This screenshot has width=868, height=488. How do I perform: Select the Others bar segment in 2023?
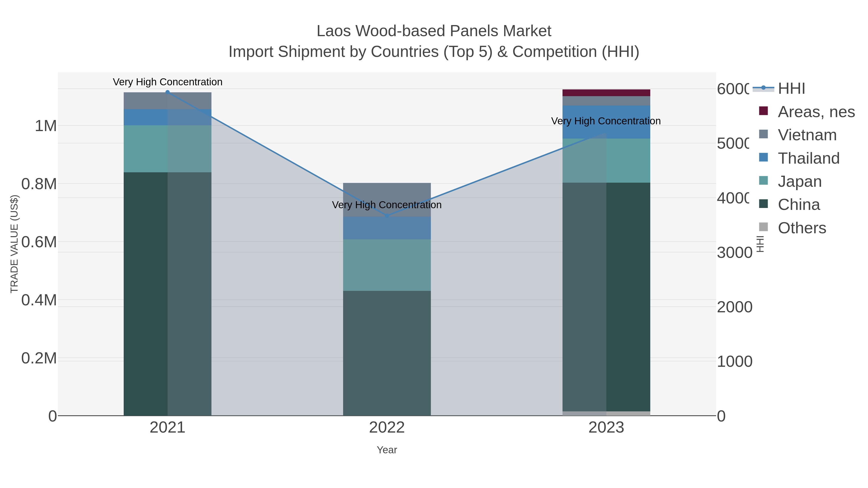[606, 414]
